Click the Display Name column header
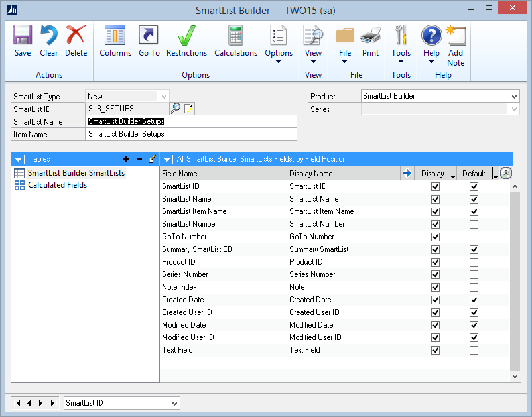This screenshot has width=532, height=417. (x=344, y=174)
